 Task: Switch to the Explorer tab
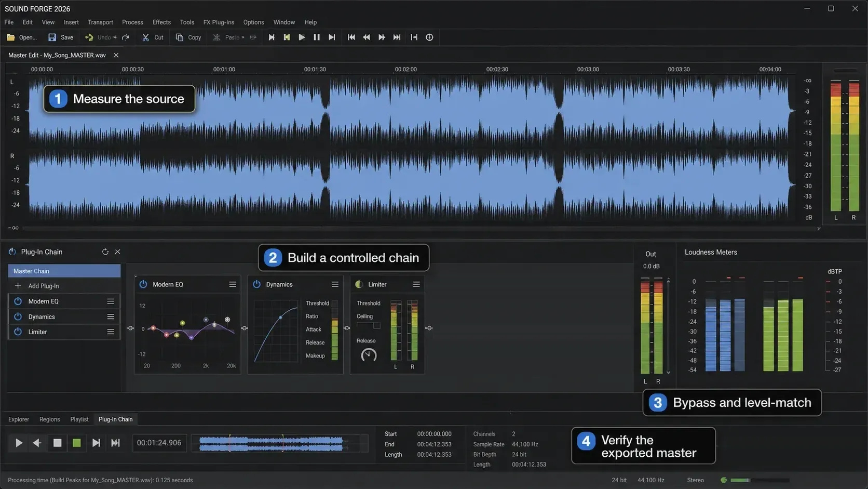click(x=19, y=419)
